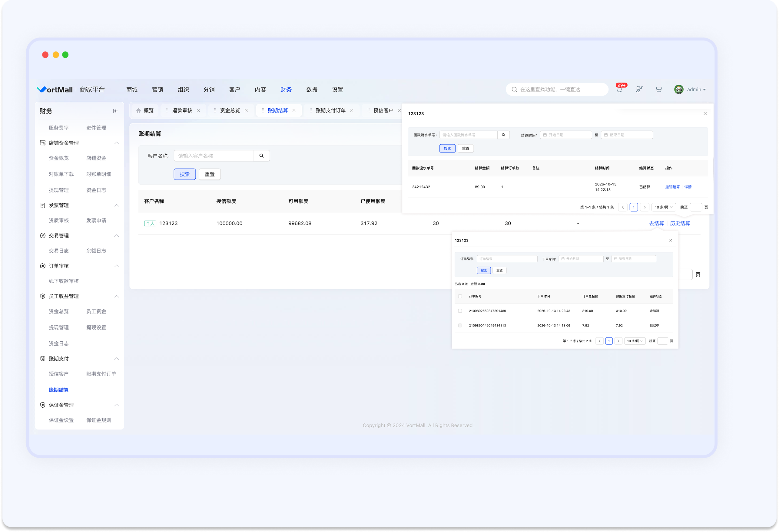Close the 账期支付订单 tab
This screenshot has height=532, width=779.
coord(352,110)
